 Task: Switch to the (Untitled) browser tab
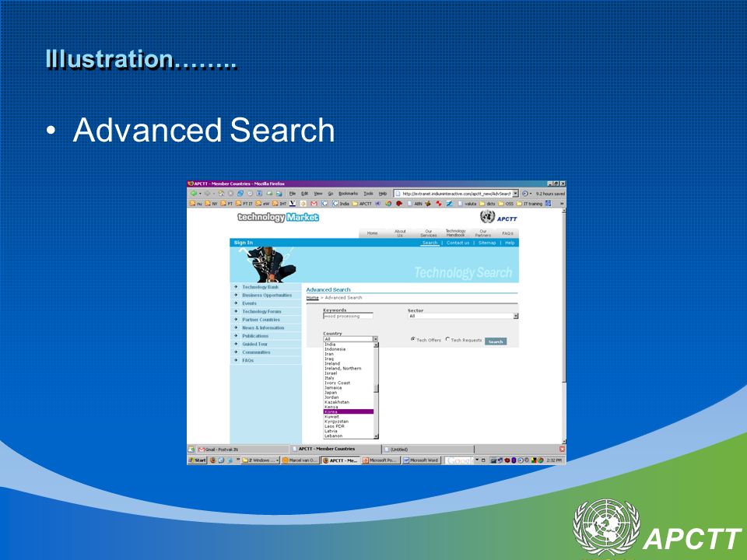[428, 449]
